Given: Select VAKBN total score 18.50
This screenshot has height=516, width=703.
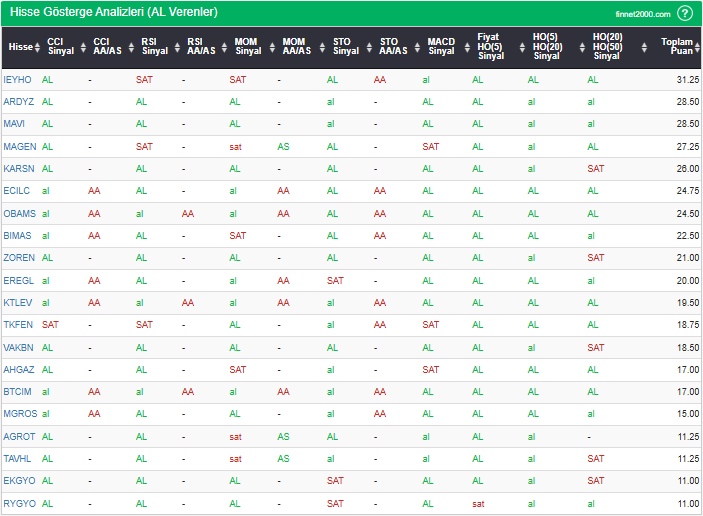Looking at the screenshot, I should click(x=688, y=347).
